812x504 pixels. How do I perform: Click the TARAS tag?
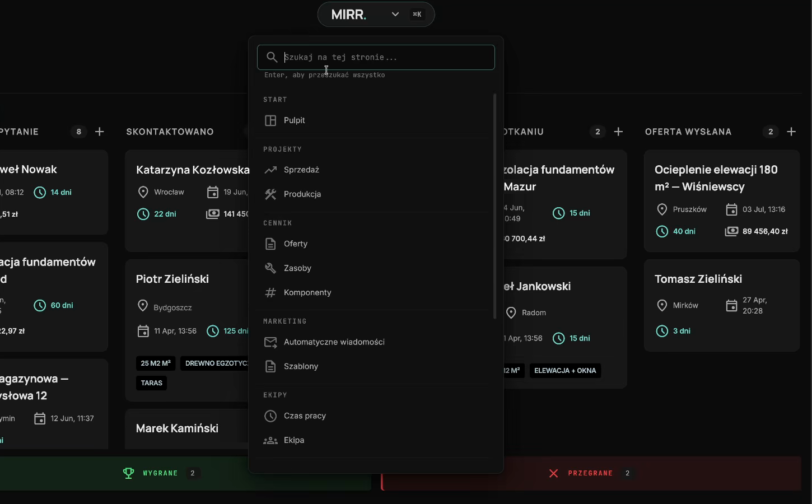click(x=151, y=383)
